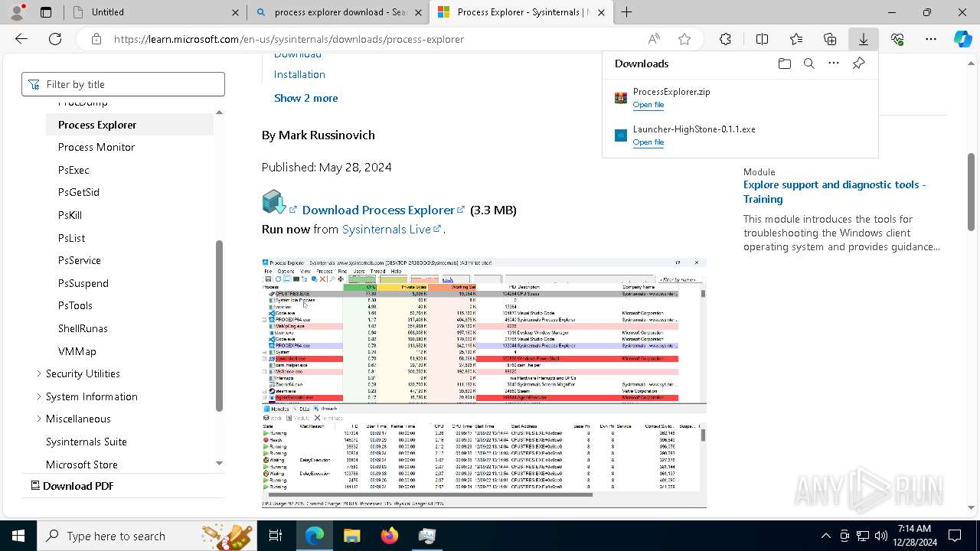
Task: Jump to the Installation section link
Action: pyautogui.click(x=299, y=74)
